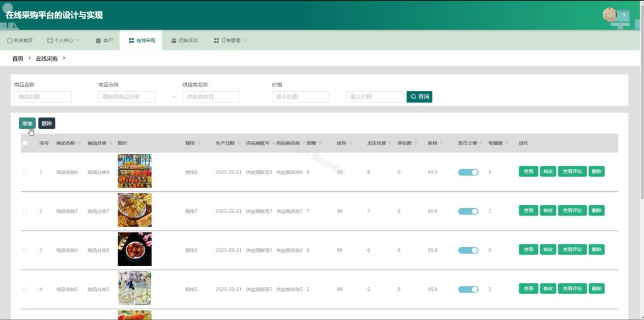Sort by the 是否上架 column arrows
644x320 pixels.
tap(481, 143)
